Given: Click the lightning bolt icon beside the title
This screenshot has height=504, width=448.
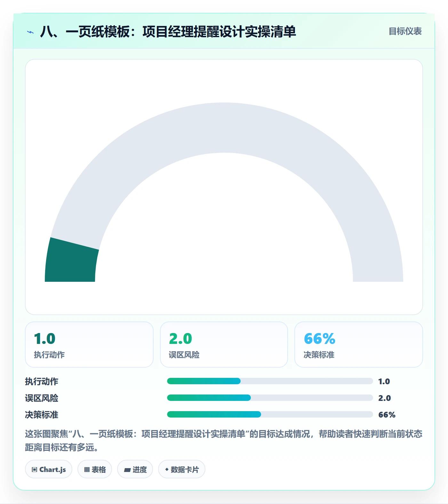Looking at the screenshot, I should coord(30,32).
